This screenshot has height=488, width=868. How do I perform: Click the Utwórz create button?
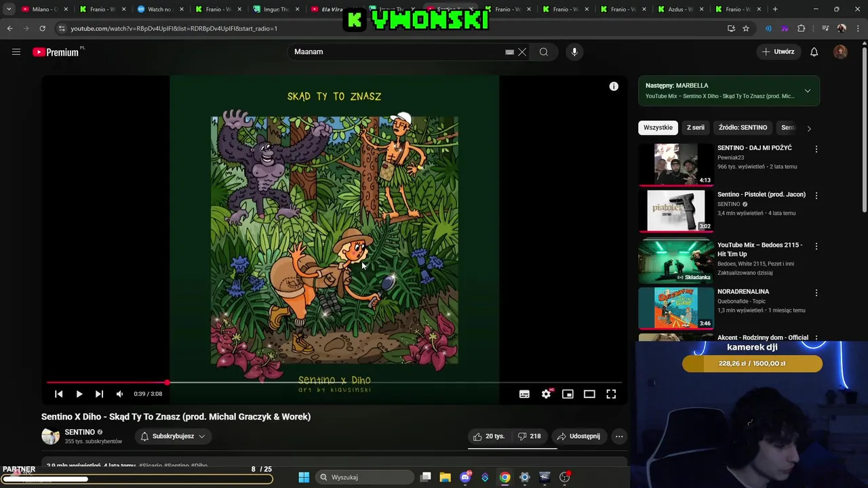point(778,52)
